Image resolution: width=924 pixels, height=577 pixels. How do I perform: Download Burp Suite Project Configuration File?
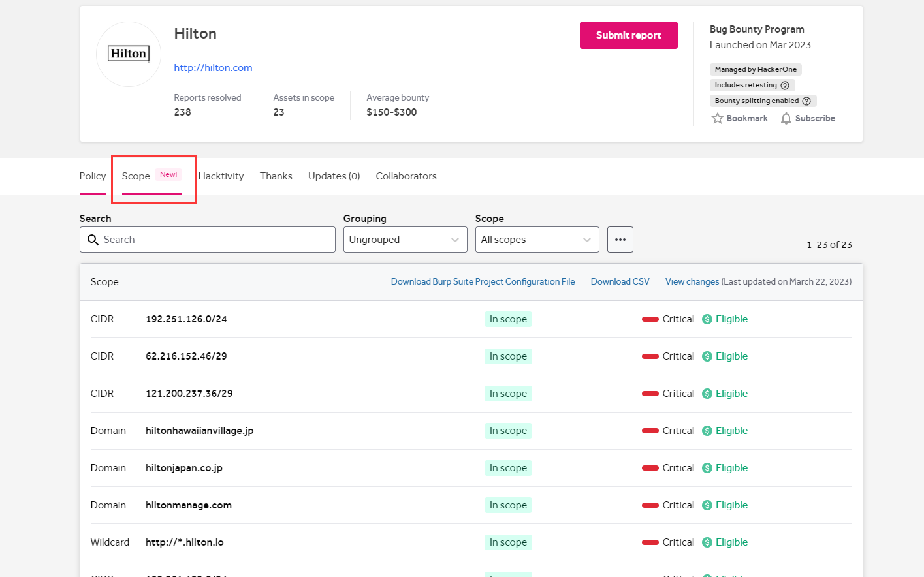483,282
